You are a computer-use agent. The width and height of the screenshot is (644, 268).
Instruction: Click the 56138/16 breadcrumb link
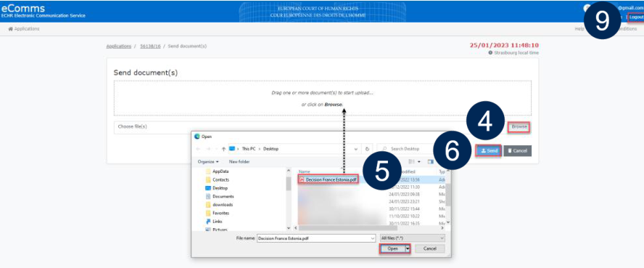[x=150, y=46]
